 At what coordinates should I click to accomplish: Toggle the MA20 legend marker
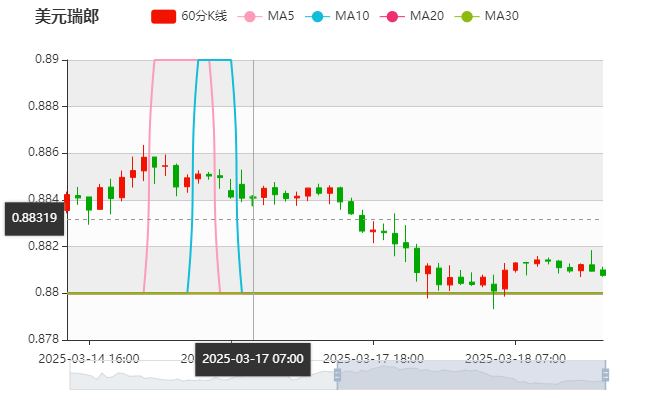coord(392,16)
